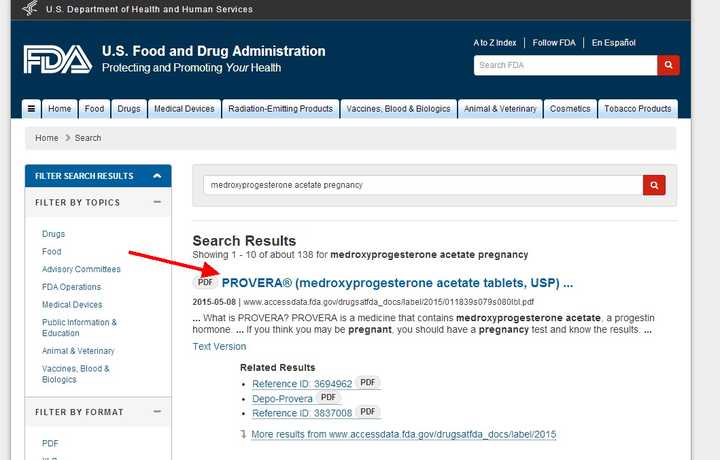Open the Food navigation tab
The height and width of the screenshot is (460, 720).
pos(94,109)
